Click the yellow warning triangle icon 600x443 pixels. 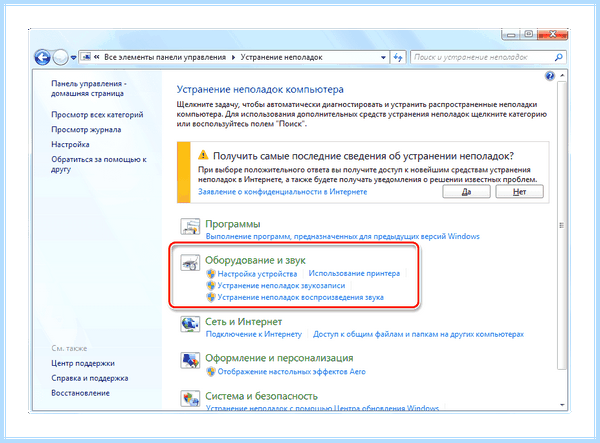(x=203, y=155)
